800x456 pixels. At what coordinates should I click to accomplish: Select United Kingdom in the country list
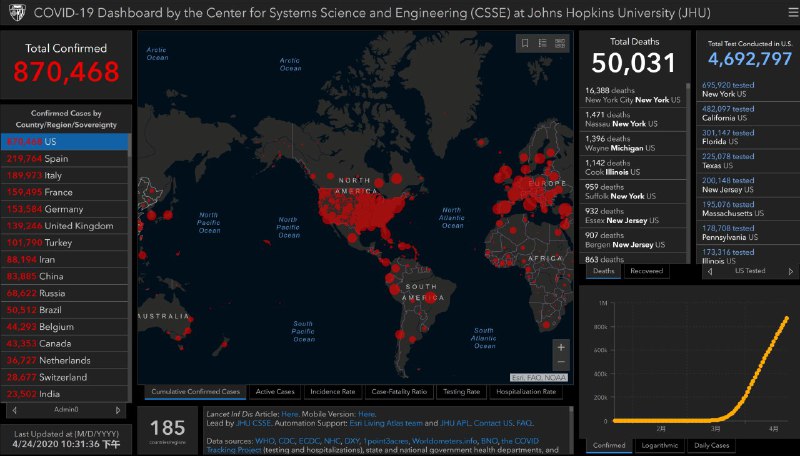[x=64, y=226]
